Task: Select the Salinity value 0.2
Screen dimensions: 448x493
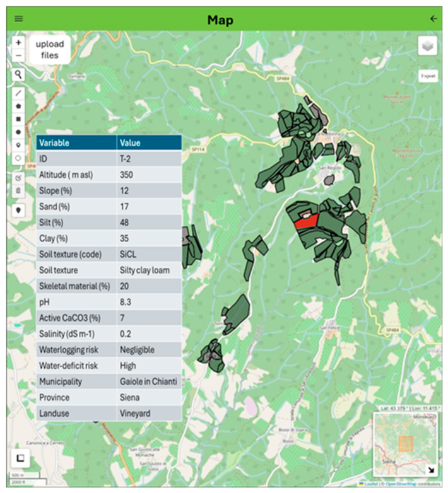Action: [125, 334]
